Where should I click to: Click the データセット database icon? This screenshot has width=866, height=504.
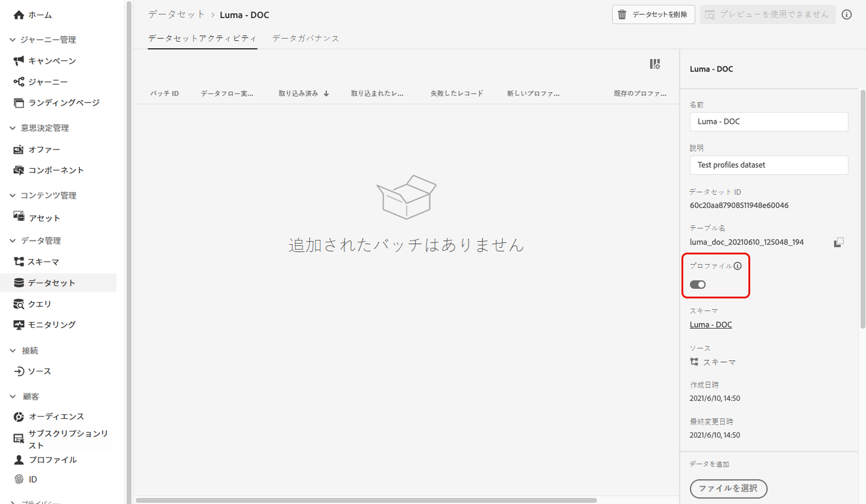19,283
